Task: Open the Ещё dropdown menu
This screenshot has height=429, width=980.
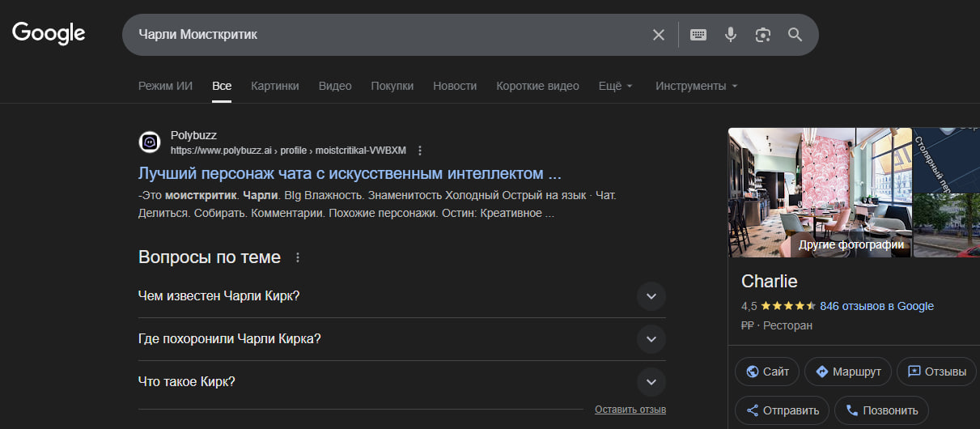Action: 615,86
